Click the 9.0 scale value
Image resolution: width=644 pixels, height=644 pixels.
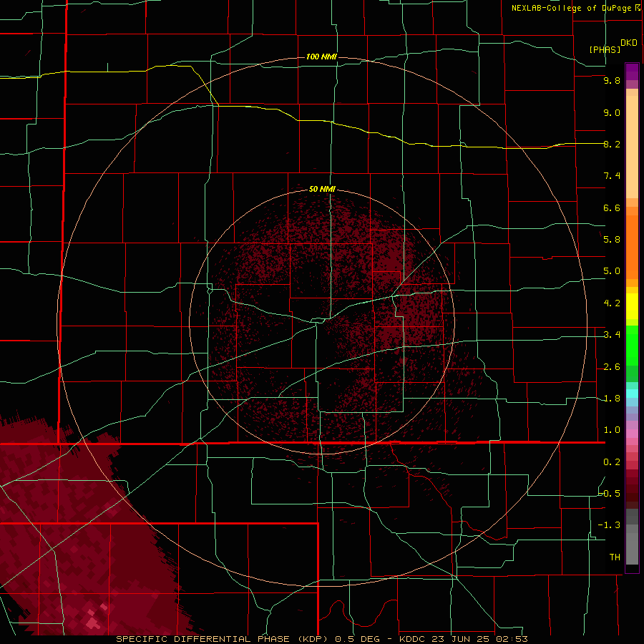point(612,112)
